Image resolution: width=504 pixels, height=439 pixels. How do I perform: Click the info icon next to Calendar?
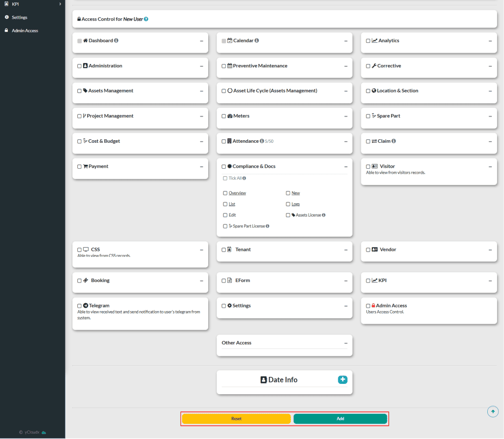[x=257, y=41]
